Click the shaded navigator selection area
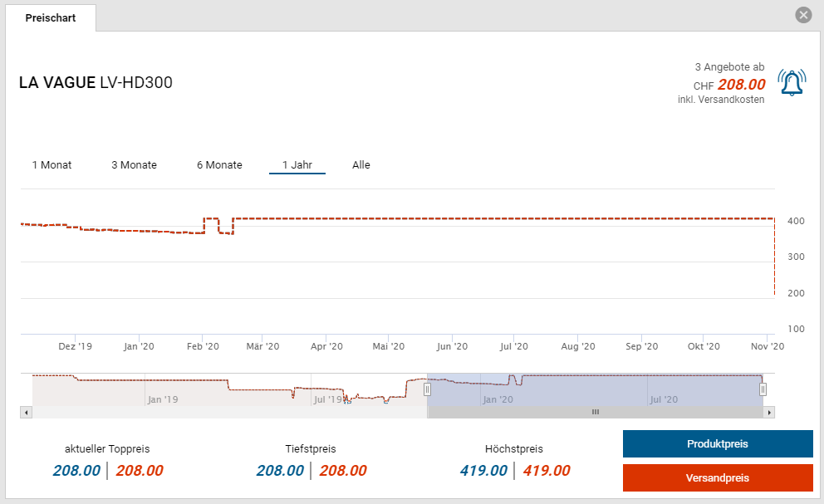824x504 pixels. point(594,389)
